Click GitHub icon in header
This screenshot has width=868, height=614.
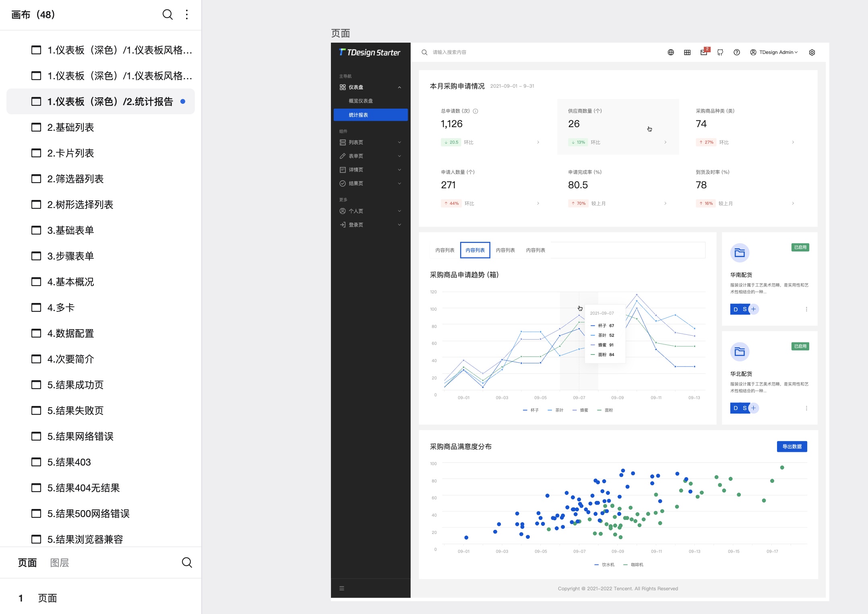pyautogui.click(x=720, y=52)
